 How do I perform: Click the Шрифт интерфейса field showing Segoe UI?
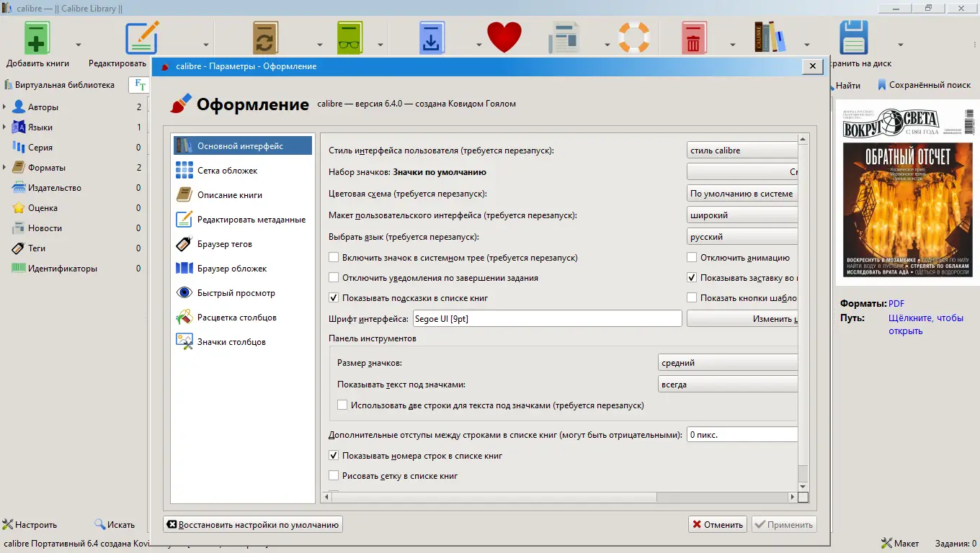pos(547,318)
